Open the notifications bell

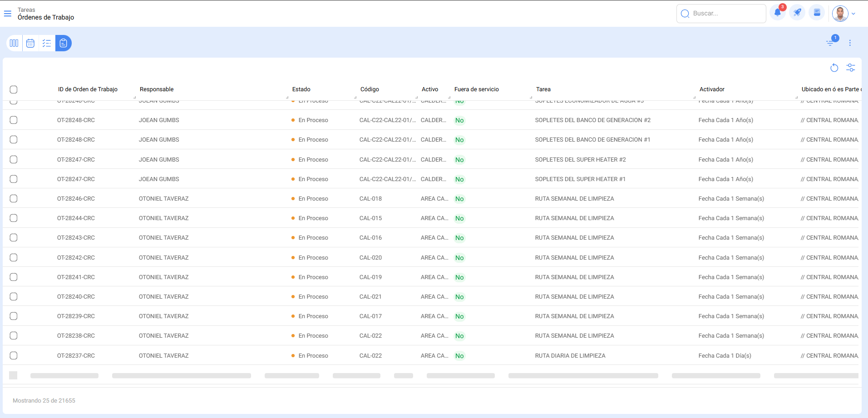(778, 13)
